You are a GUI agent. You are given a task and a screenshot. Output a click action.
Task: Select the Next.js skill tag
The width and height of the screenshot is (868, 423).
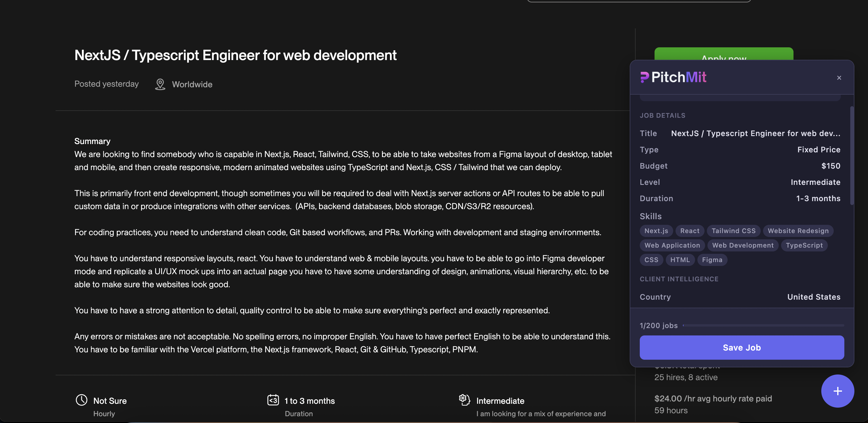tap(656, 231)
